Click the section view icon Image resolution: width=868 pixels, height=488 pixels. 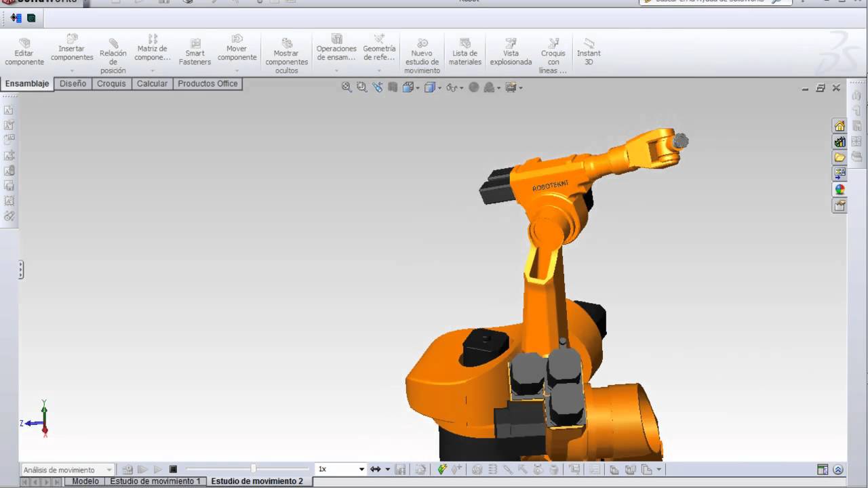393,87
